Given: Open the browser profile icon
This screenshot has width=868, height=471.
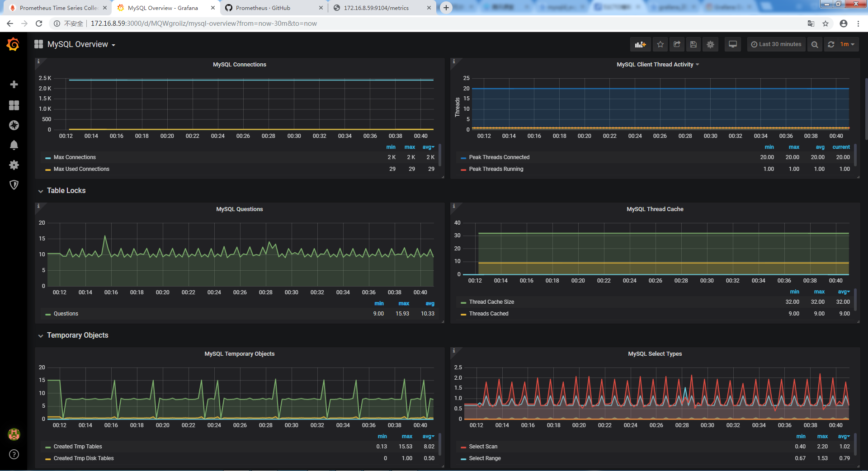Looking at the screenshot, I should pos(844,24).
